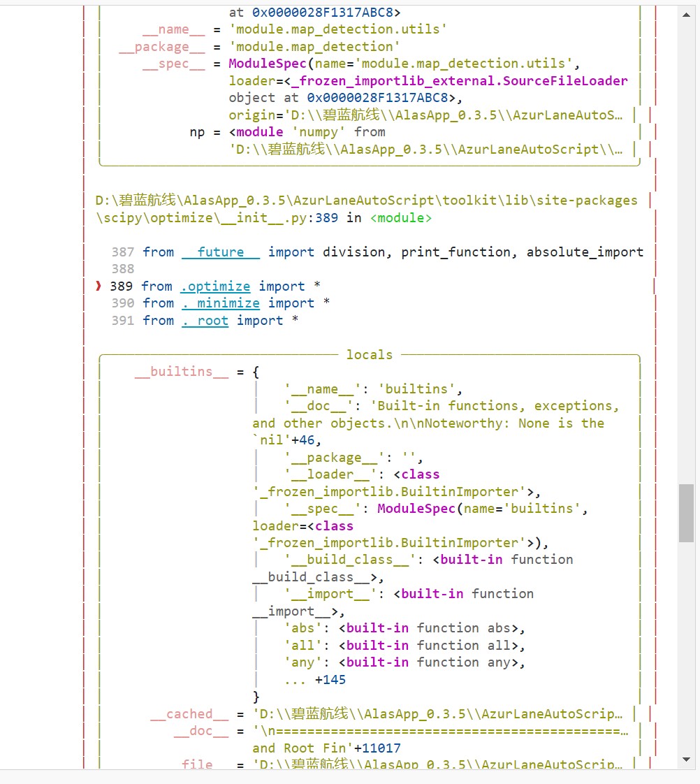Image resolution: width=700 pixels, height=784 pixels.
Task: Click the <module 'numpy' from text
Action: coord(307,133)
